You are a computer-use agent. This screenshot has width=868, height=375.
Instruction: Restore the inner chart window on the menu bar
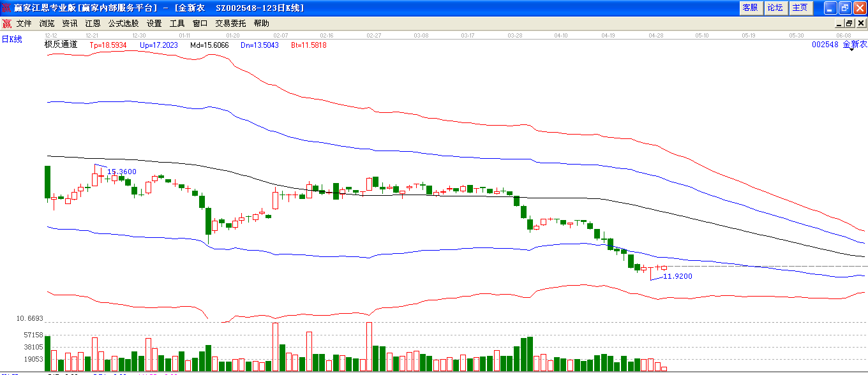click(x=849, y=24)
